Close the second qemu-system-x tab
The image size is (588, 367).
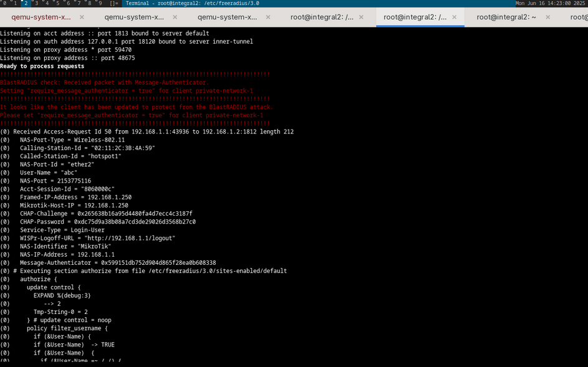[175, 17]
